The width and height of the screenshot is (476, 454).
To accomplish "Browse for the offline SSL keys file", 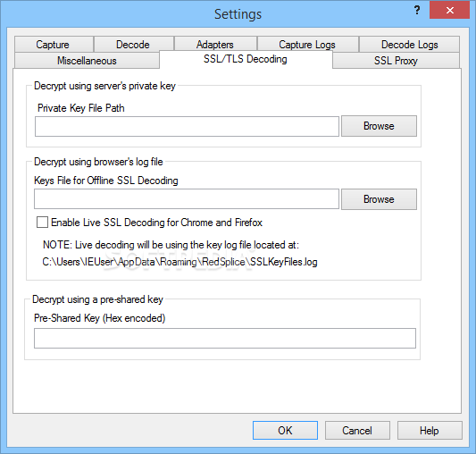I will 379,199.
